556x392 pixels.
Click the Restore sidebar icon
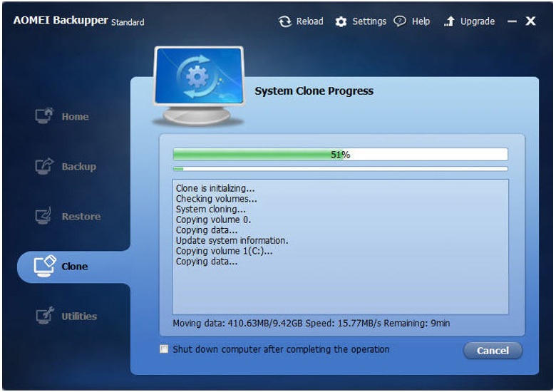click(x=44, y=215)
